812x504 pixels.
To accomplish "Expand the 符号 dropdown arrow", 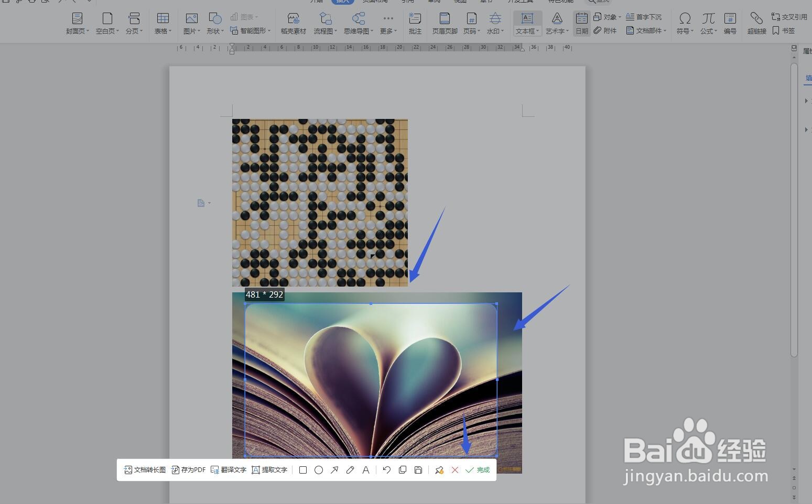I will [x=692, y=31].
